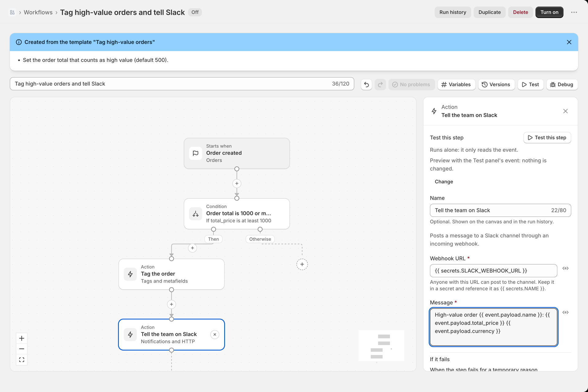Turn on the workflow

point(549,12)
